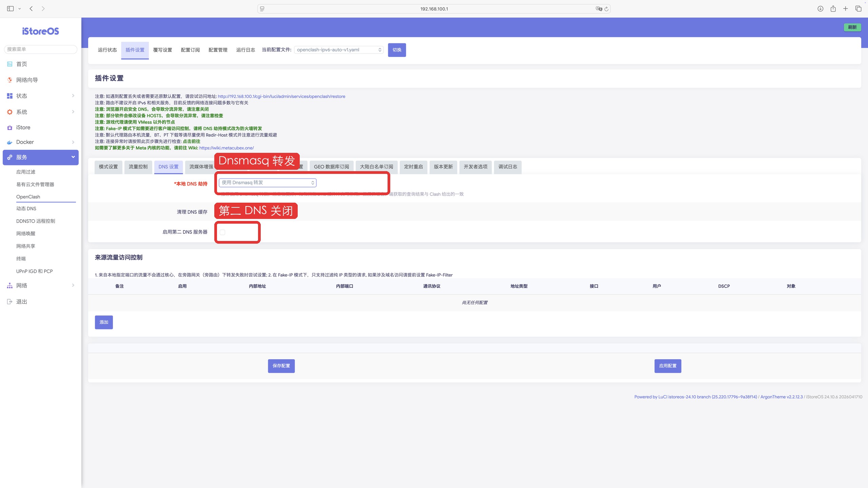This screenshot has width=868, height=488.
Task: Open 网络唤醒 menu item
Action: [26, 234]
